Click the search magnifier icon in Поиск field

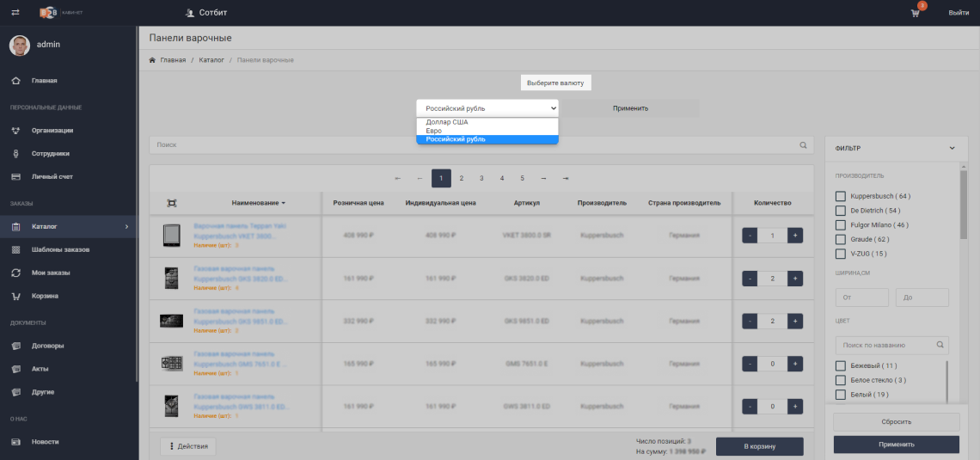tap(803, 145)
